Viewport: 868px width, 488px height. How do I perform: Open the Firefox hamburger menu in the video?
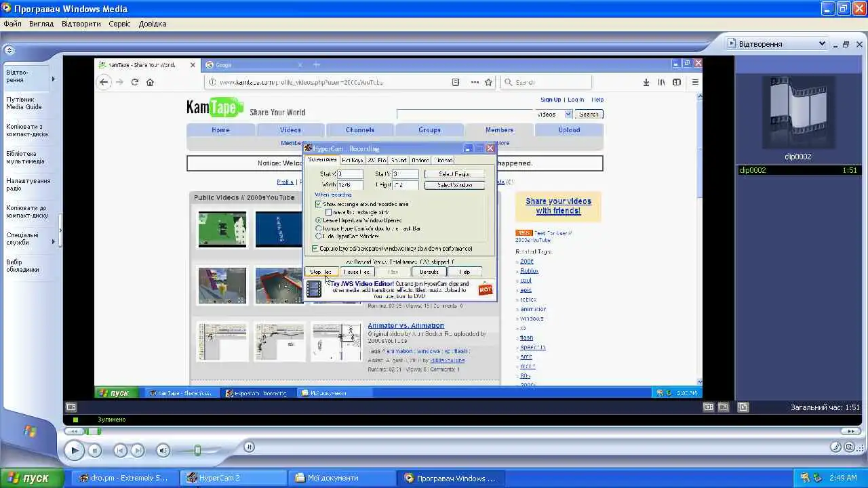(694, 82)
